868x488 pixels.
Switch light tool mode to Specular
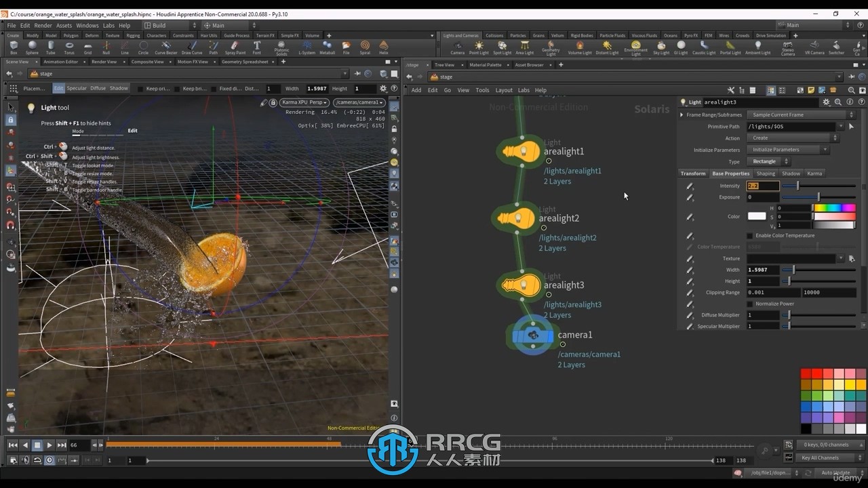pos(77,88)
